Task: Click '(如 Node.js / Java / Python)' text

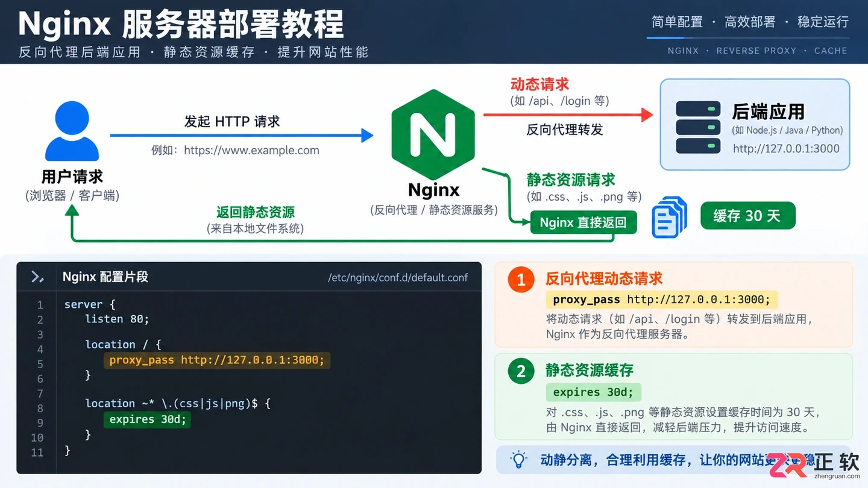Action: (x=787, y=130)
